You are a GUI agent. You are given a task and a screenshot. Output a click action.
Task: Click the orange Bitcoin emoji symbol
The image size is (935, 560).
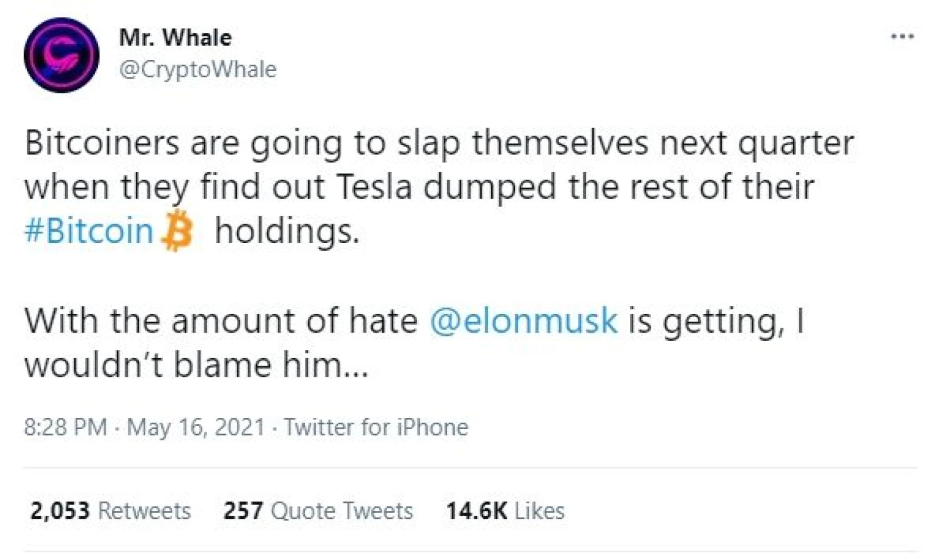point(178,232)
